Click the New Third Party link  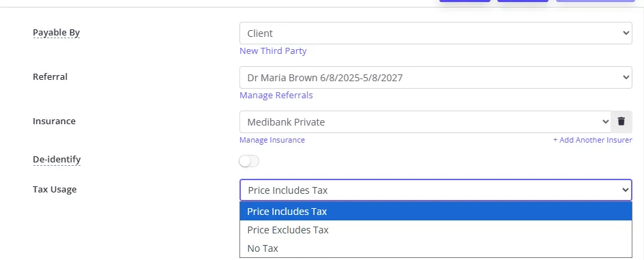[273, 51]
